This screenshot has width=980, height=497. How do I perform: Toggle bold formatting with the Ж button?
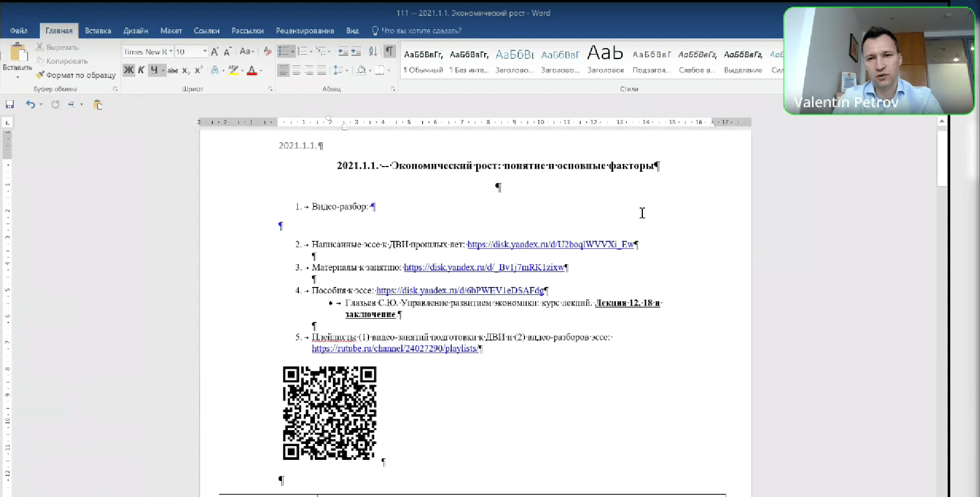tap(129, 70)
